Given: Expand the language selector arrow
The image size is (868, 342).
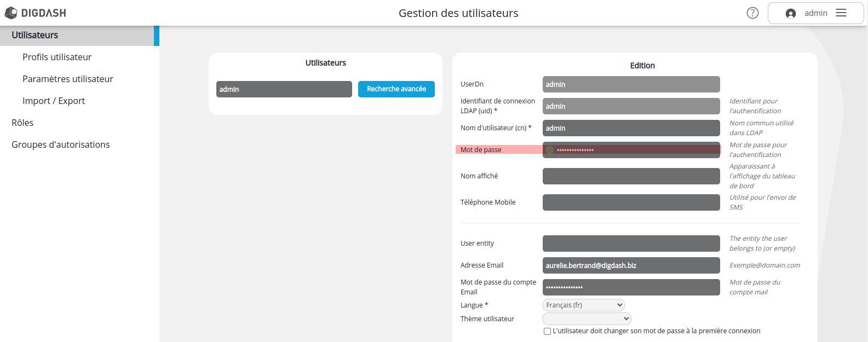Looking at the screenshot, I should click(x=619, y=305).
